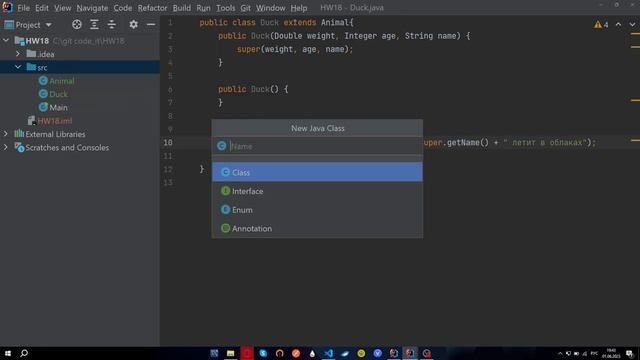Show hidden system tray icons
Screen dimensions: 640x360
(560, 353)
